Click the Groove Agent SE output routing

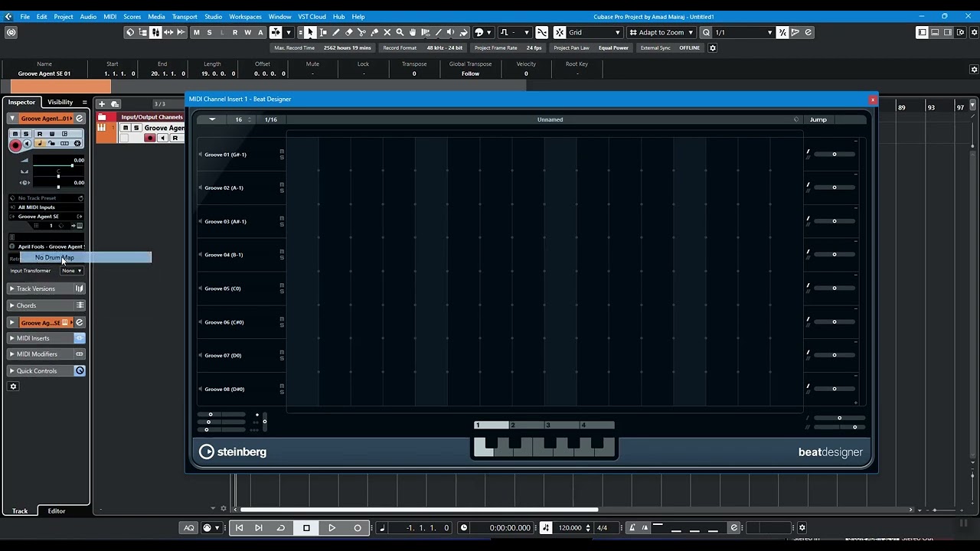[x=47, y=217]
